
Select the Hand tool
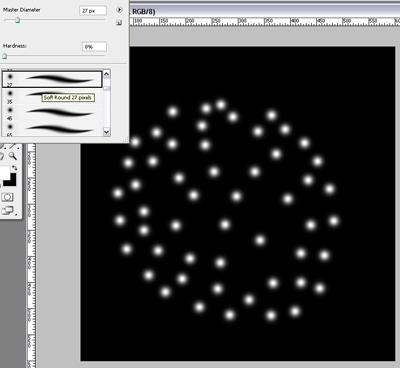click(2, 156)
